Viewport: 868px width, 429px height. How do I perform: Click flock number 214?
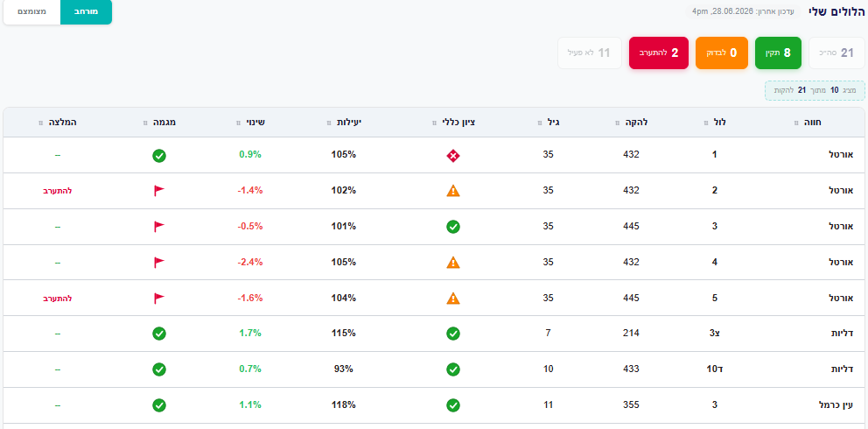(x=631, y=334)
